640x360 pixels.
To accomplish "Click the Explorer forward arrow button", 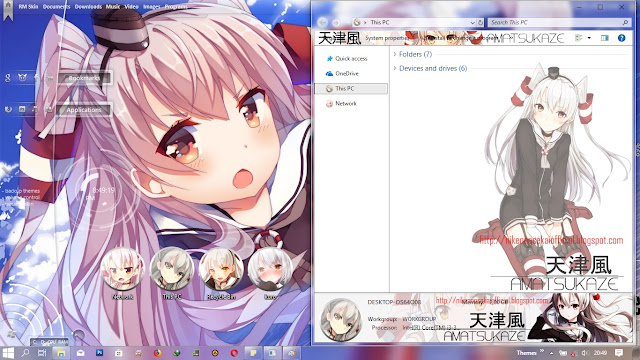I will 336,22.
